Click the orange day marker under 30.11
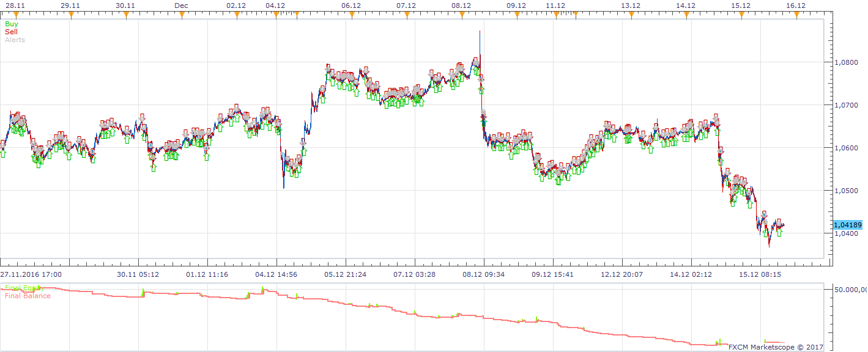The width and height of the screenshot is (868, 352). click(x=126, y=15)
